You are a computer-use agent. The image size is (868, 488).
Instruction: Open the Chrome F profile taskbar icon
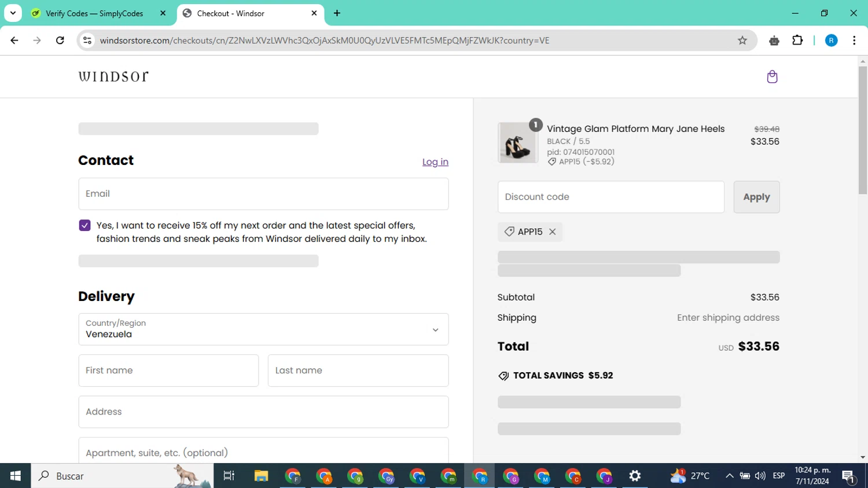pyautogui.click(x=293, y=476)
